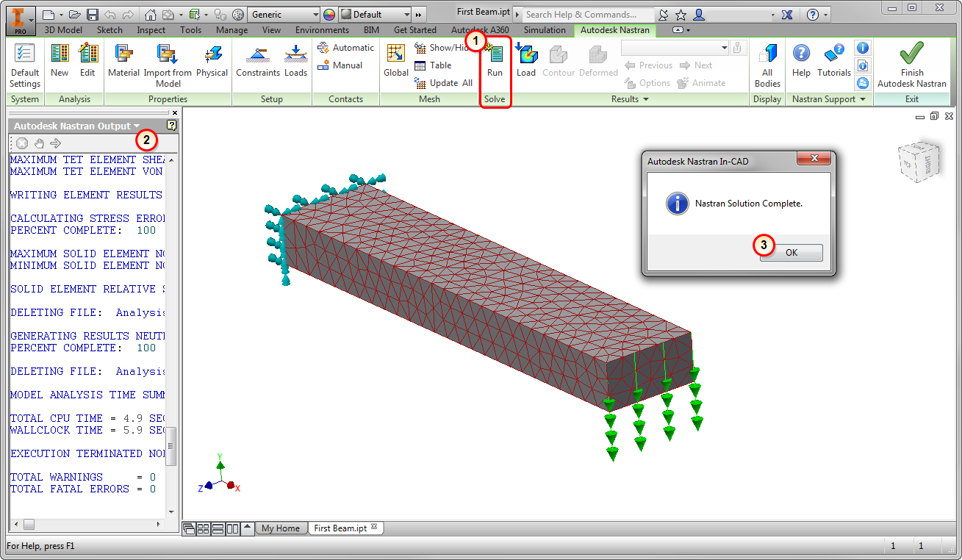962x560 pixels.
Task: Switch to the Sketch tab
Action: (x=110, y=30)
